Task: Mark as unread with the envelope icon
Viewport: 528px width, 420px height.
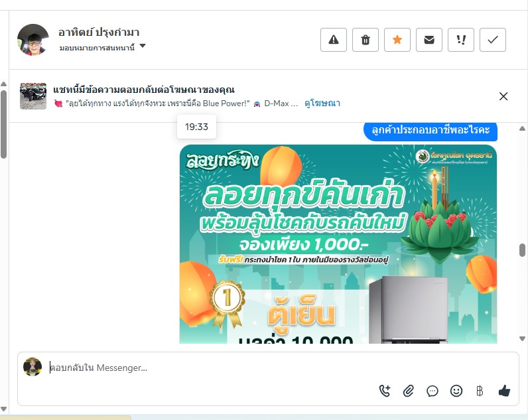Action: pos(429,40)
